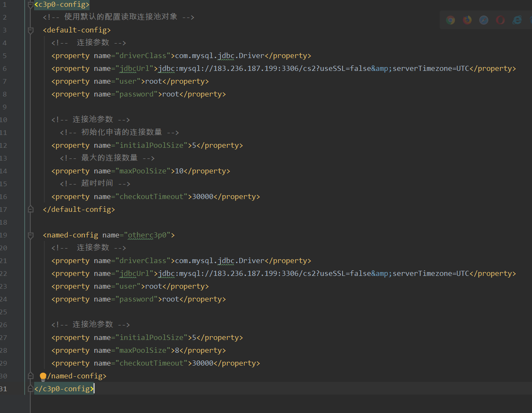Place caret at closing </c3p0-config> tag
Viewport: 532px width, 413px height.
coord(64,389)
